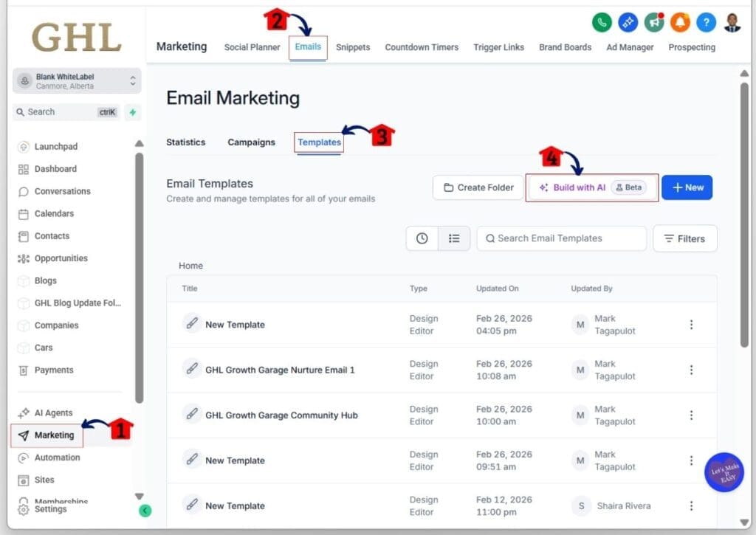The image size is (756, 535).
Task: Open the Snippets menu item
Action: [x=353, y=46]
